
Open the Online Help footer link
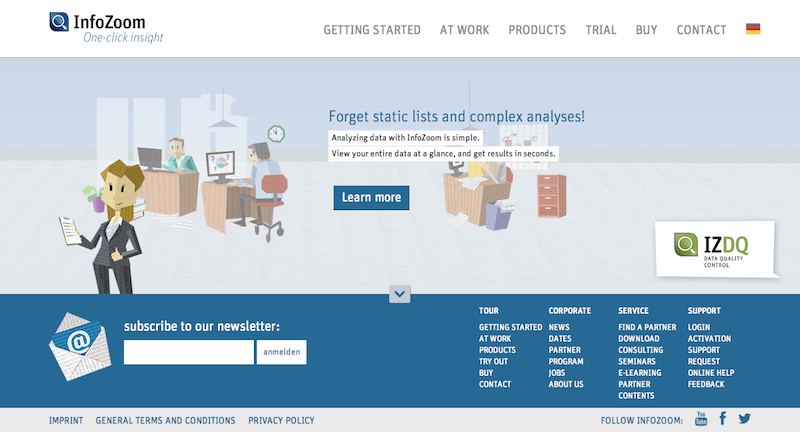[711, 373]
